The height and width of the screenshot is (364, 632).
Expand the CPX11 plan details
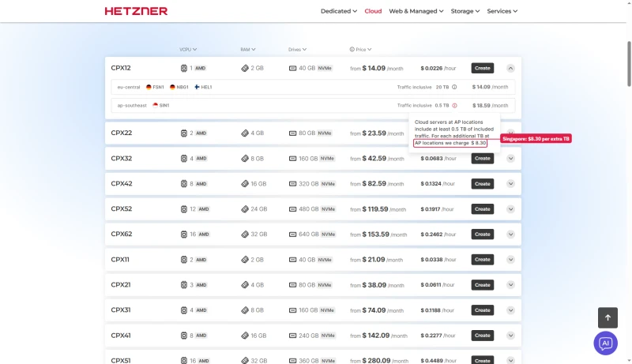click(x=510, y=260)
